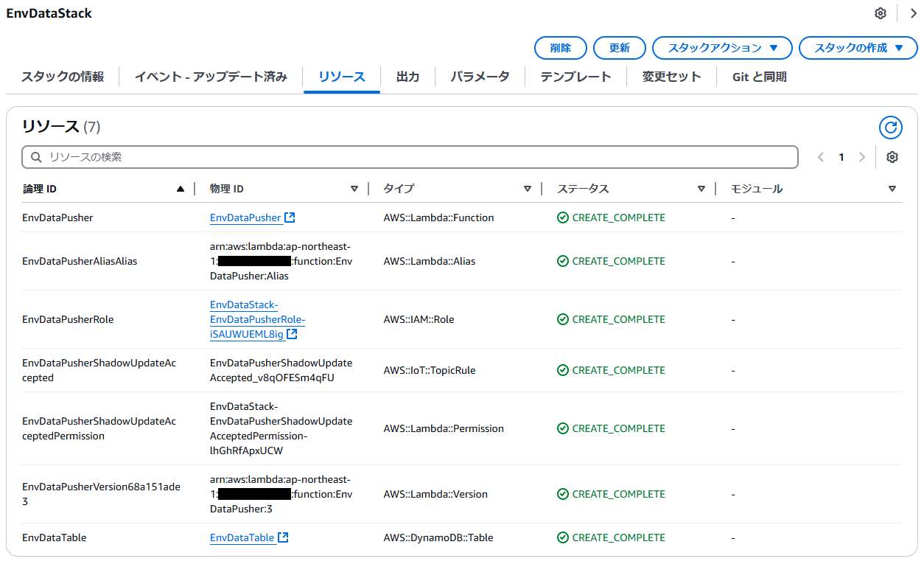Screen dimensions: 924x564
Task: Click AWS::DynamoDB::Table type cell
Action: pyautogui.click(x=438, y=537)
